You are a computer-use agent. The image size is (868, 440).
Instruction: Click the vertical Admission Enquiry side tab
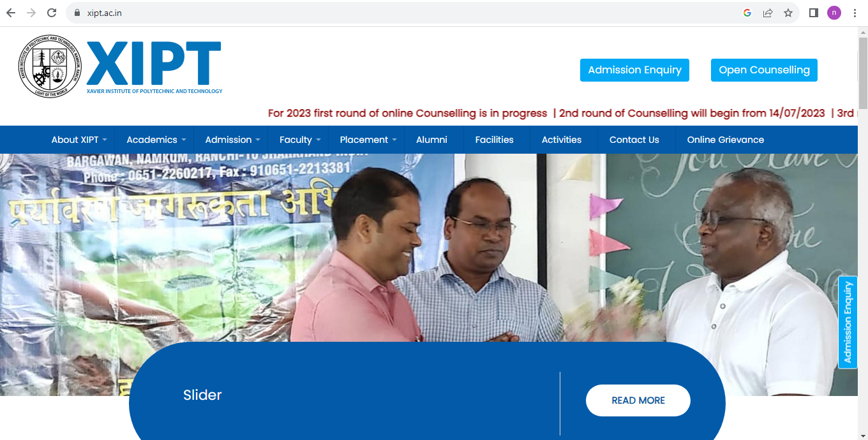point(848,323)
